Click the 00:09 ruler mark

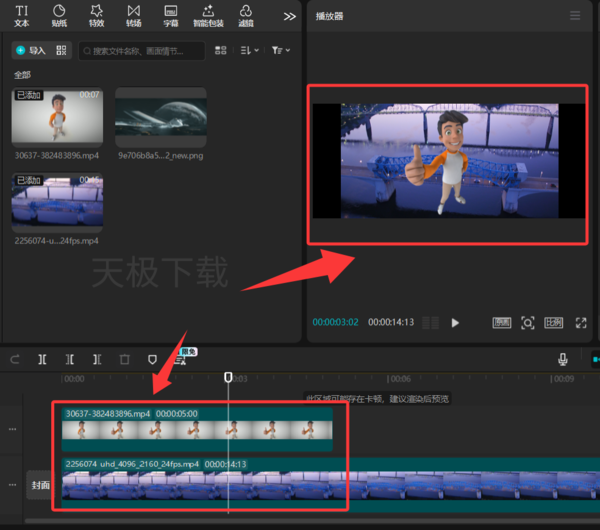(x=562, y=379)
